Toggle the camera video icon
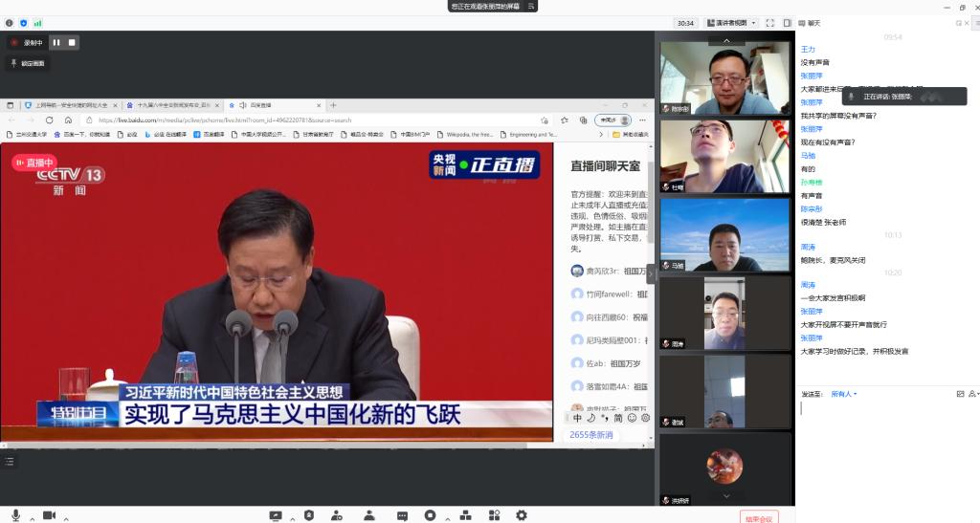 point(49,515)
